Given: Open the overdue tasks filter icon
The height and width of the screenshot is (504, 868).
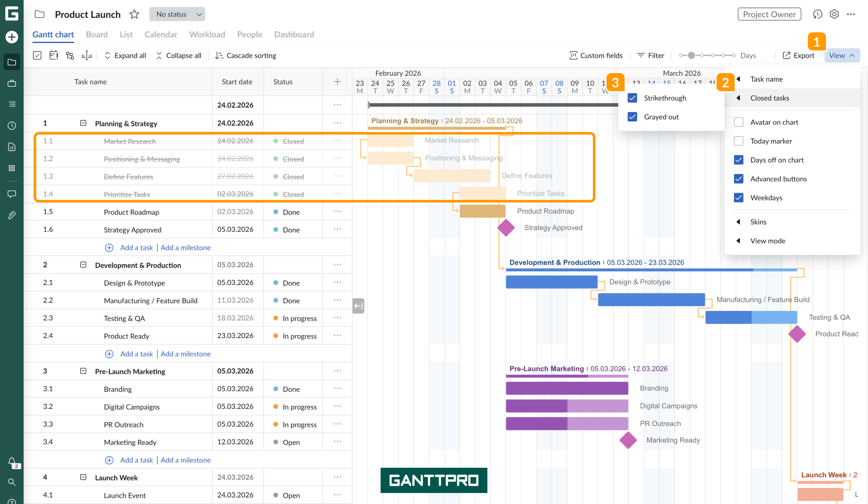Looking at the screenshot, I should pos(53,55).
